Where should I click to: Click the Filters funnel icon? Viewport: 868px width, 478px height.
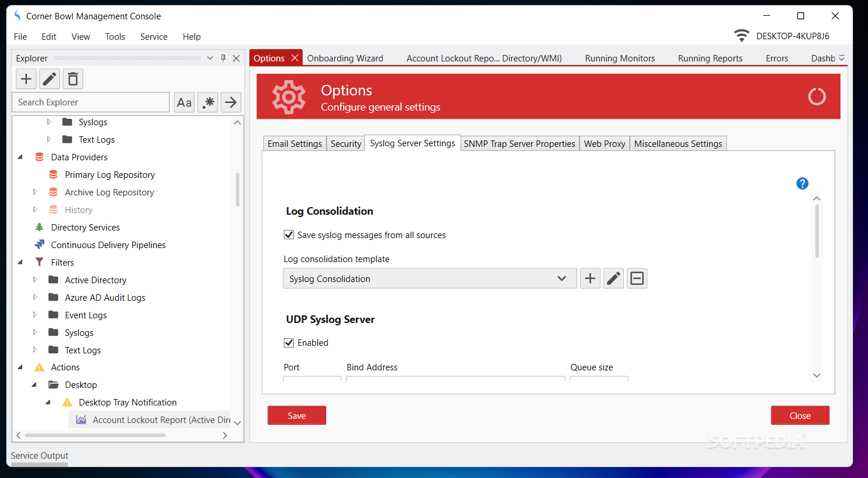39,262
